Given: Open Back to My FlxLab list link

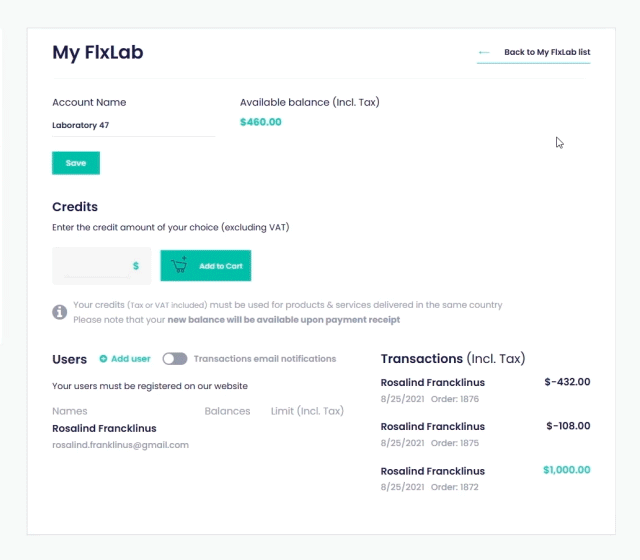Looking at the screenshot, I should pyautogui.click(x=534, y=52).
